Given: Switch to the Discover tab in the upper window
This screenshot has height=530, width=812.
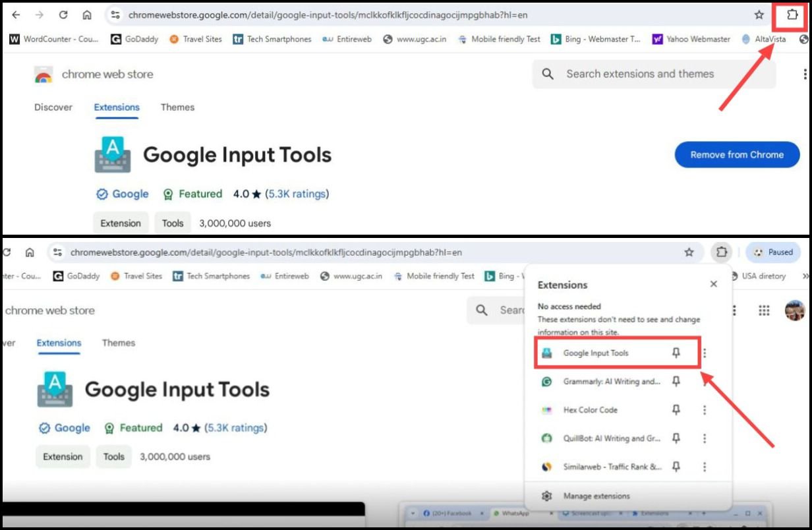Looking at the screenshot, I should [53, 107].
